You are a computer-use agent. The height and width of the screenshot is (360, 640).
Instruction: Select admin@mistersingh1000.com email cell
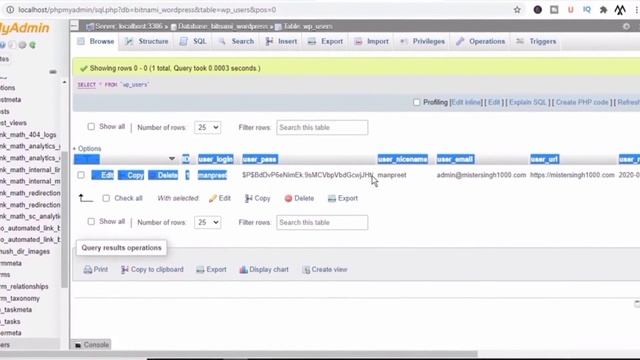coord(481,175)
